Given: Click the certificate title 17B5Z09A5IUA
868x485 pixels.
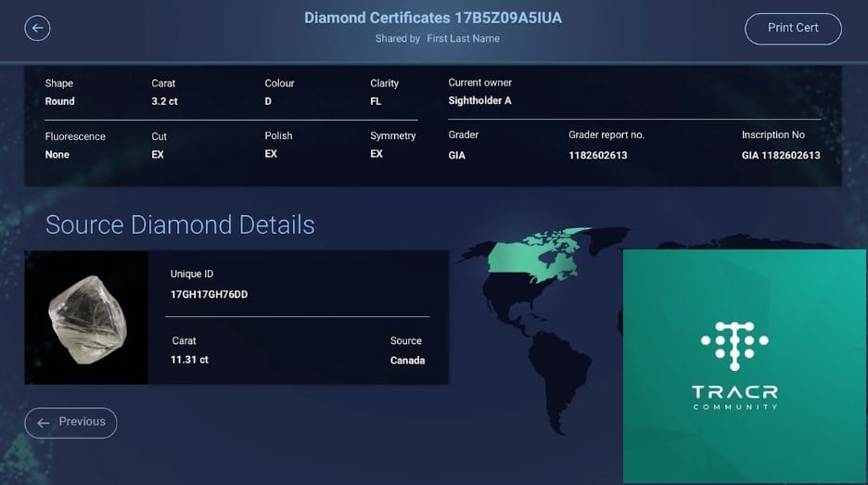Looking at the screenshot, I should (432, 18).
